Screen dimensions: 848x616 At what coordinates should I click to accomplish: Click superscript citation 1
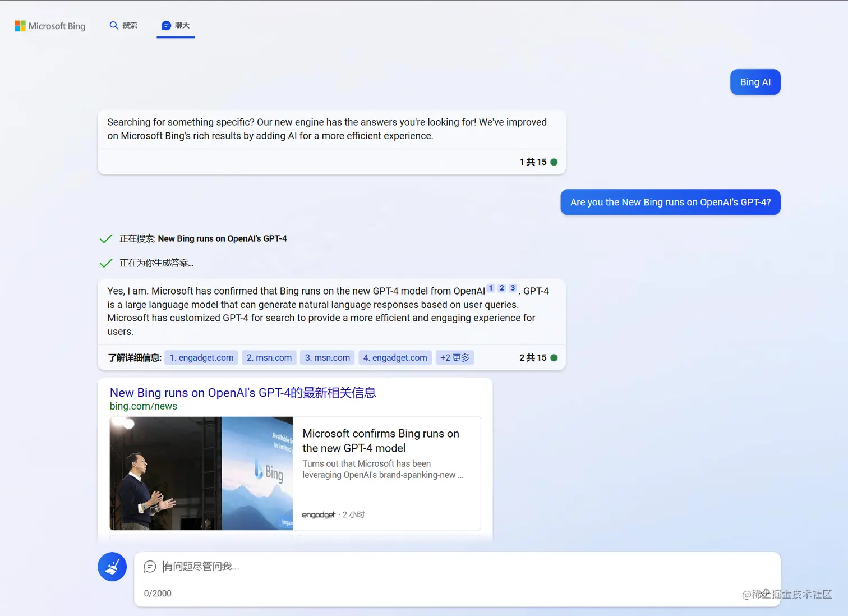point(491,288)
